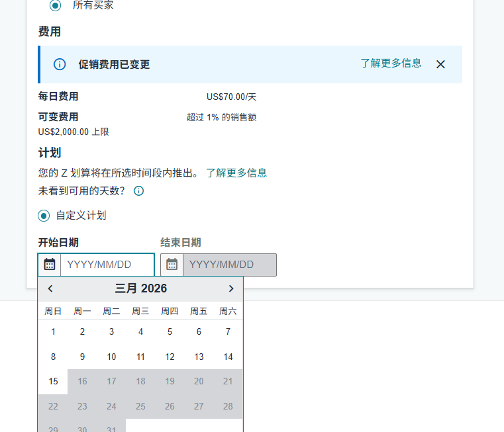Choose March 12 in the calendar

click(170, 357)
